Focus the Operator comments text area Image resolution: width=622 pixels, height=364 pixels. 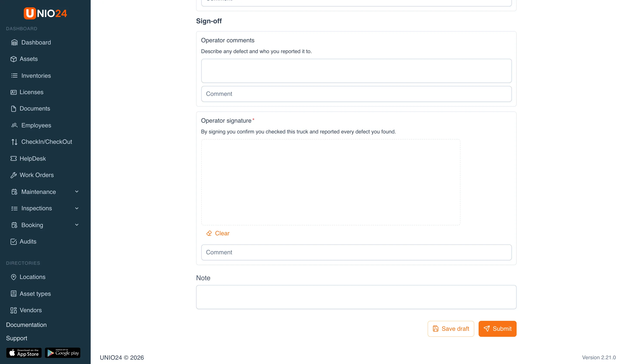[x=356, y=71]
